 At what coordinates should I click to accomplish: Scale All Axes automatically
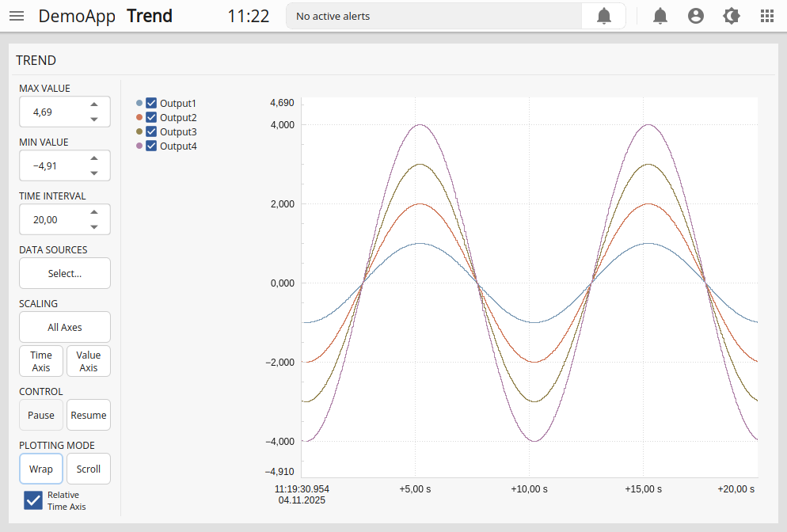(x=65, y=327)
